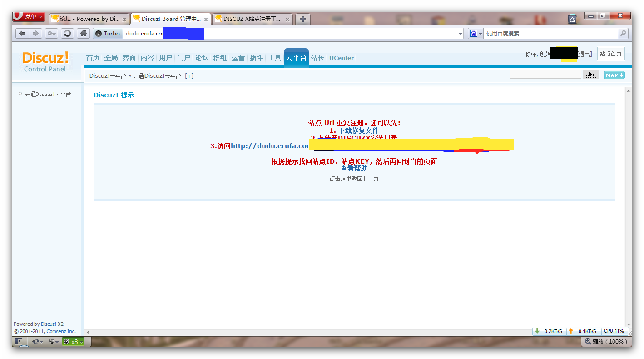644x359 pixels.
Task: Close the DISCUZ X站点注册工... tab
Action: (x=288, y=20)
